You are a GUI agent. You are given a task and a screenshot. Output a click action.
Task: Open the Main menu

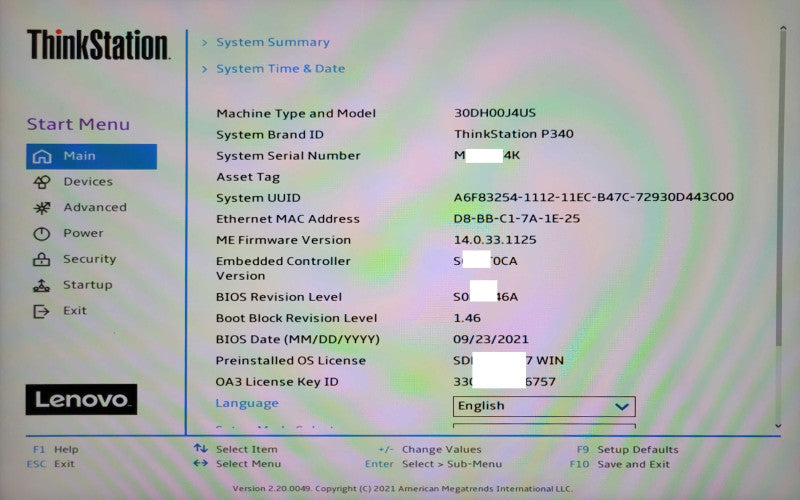[x=91, y=156]
